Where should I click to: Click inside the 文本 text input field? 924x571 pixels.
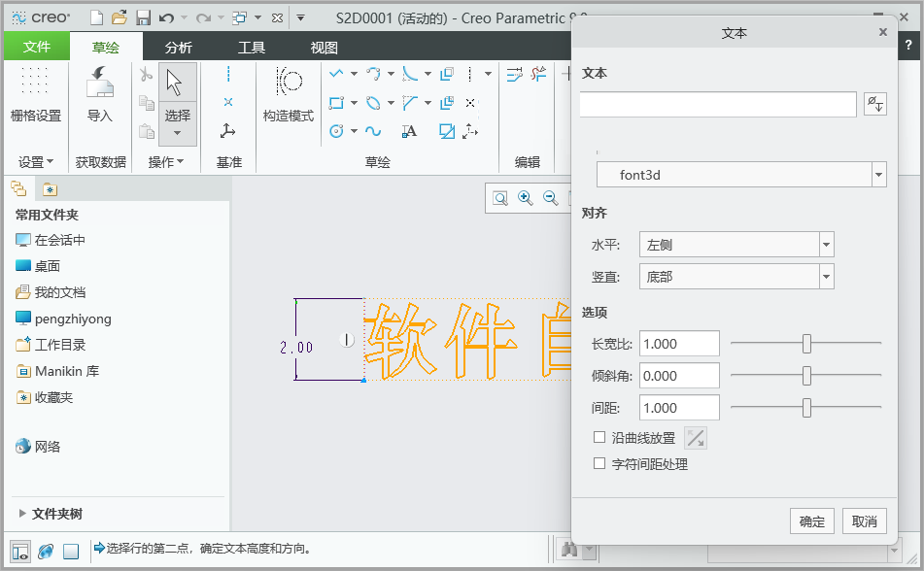[x=717, y=103]
